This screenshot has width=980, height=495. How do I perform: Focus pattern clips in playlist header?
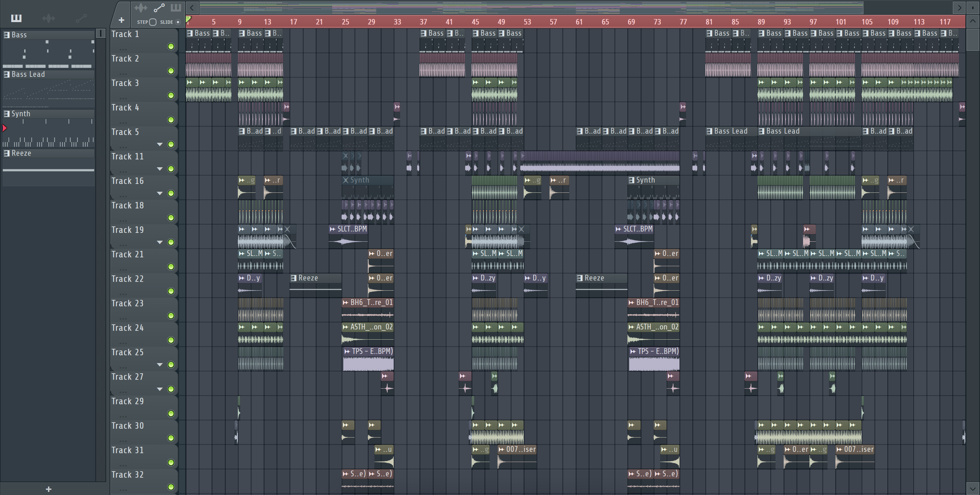coord(176,7)
